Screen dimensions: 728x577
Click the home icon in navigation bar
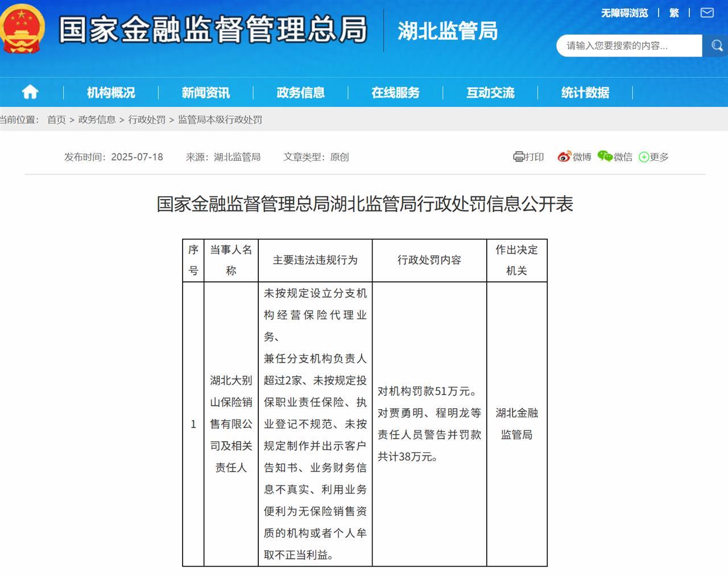point(30,92)
